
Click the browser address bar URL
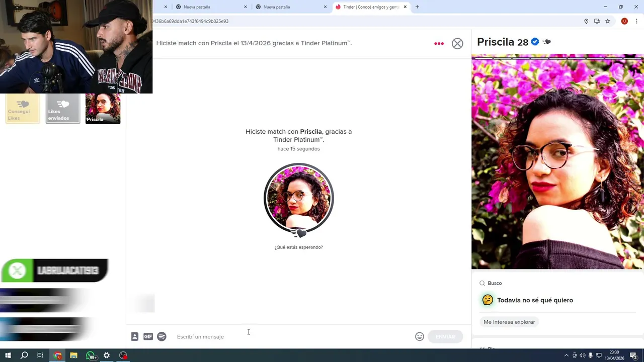tap(191, 21)
